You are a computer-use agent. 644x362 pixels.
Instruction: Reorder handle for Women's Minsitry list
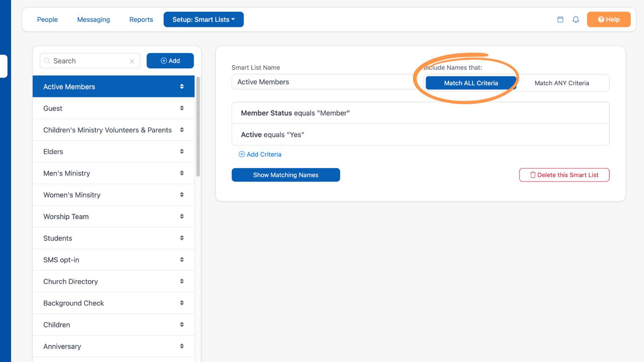click(182, 195)
